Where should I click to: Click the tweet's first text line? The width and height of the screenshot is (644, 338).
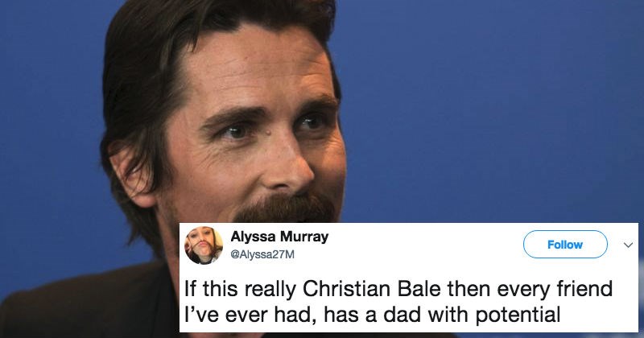tap(398, 289)
